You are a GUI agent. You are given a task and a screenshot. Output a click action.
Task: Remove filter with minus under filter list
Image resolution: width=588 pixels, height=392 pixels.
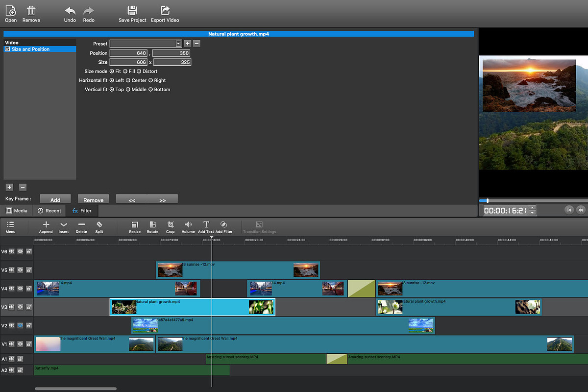pos(23,187)
